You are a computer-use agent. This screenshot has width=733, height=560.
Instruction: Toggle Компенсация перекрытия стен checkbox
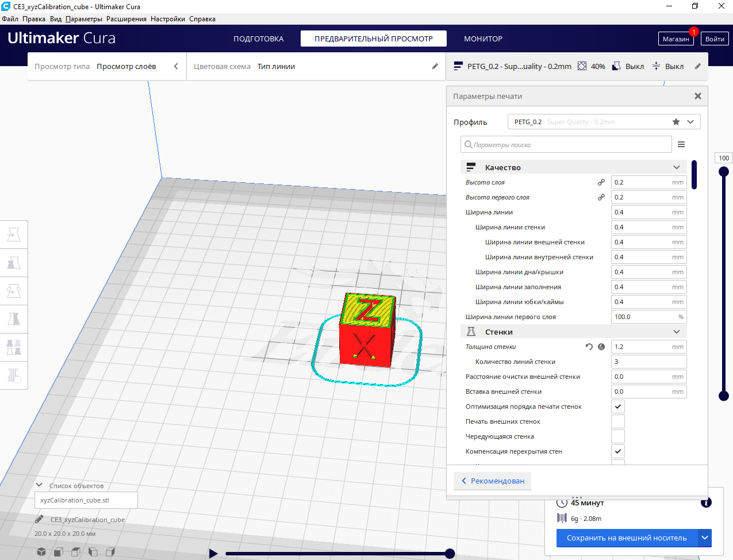618,451
